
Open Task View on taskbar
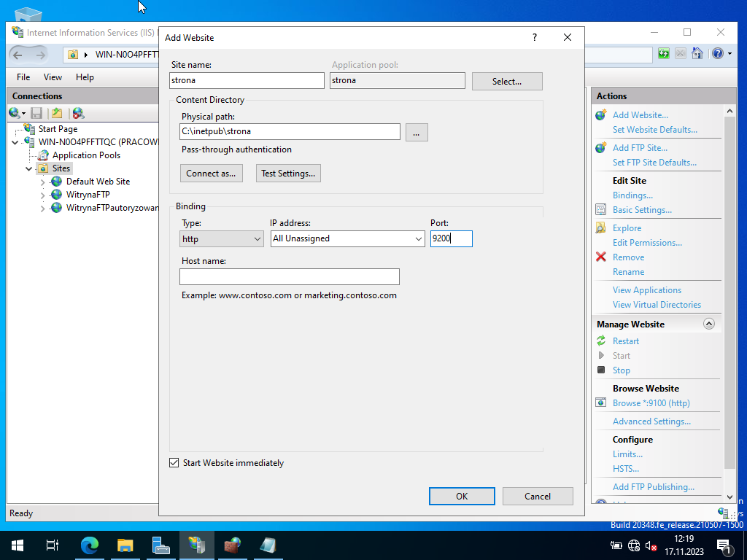(53, 545)
